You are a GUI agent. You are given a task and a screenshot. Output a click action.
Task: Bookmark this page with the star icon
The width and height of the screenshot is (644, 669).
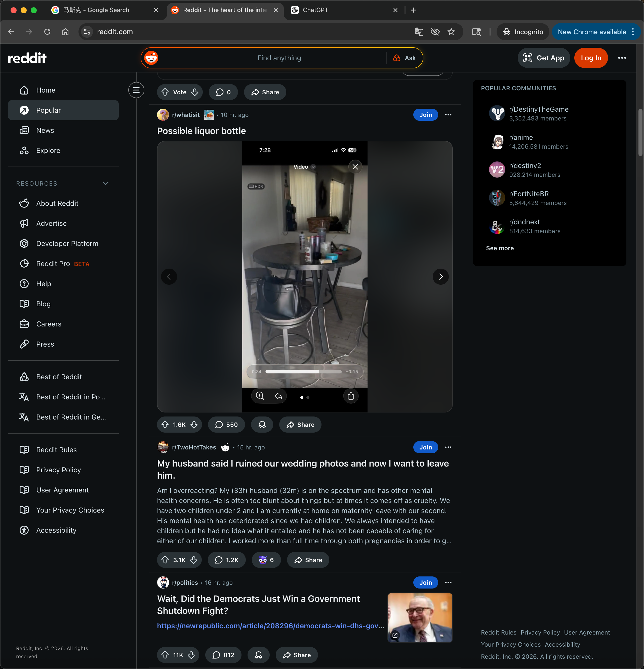tap(451, 32)
